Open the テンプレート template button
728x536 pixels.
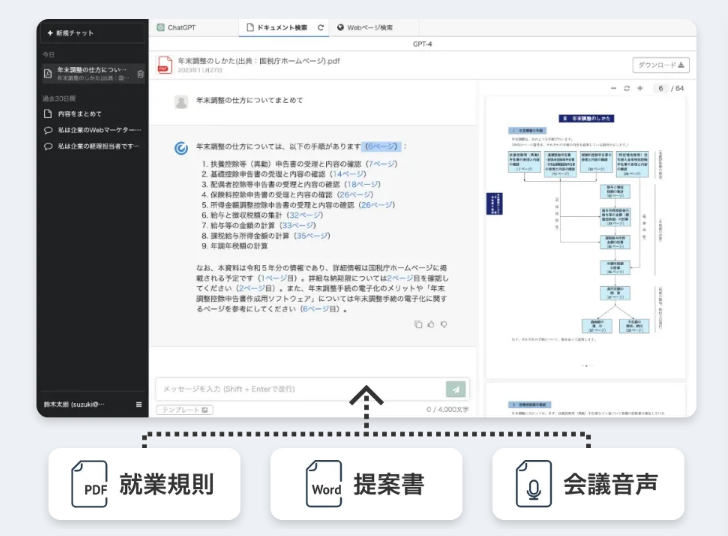point(184,410)
